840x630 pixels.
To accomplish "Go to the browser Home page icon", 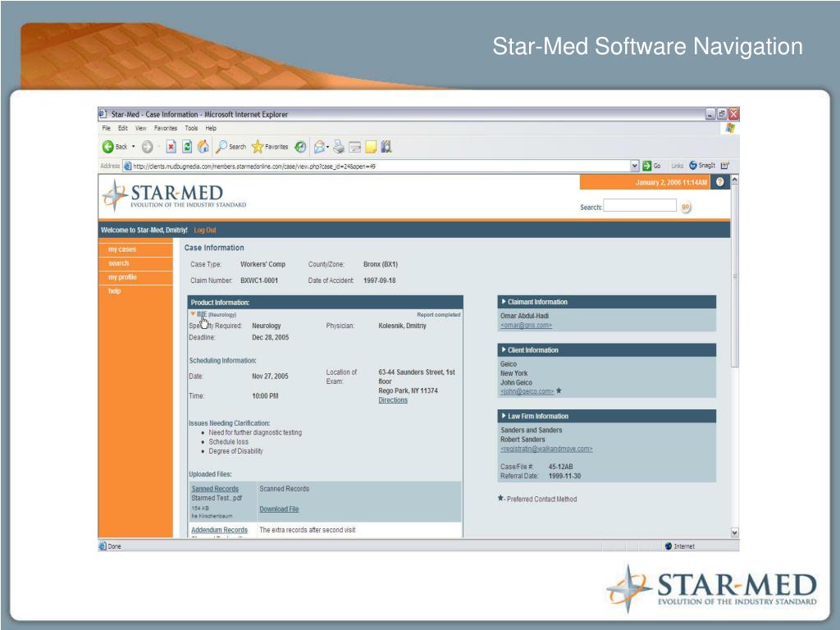I will (x=203, y=147).
